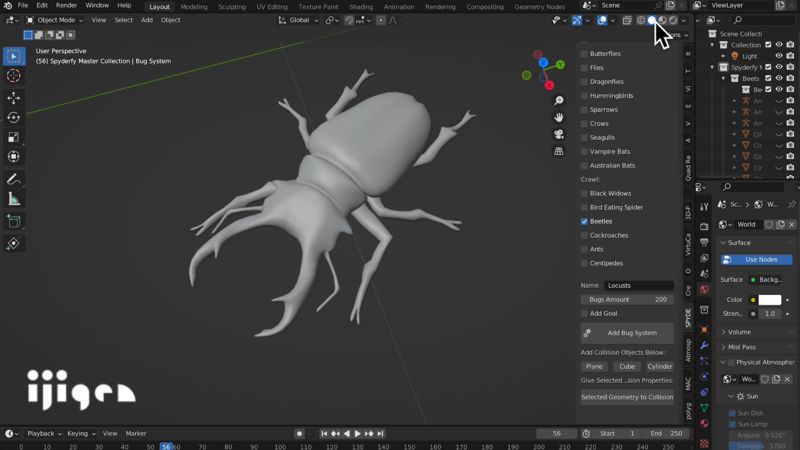Adjust the world Strength value field
The height and width of the screenshot is (450, 800).
coord(770,314)
